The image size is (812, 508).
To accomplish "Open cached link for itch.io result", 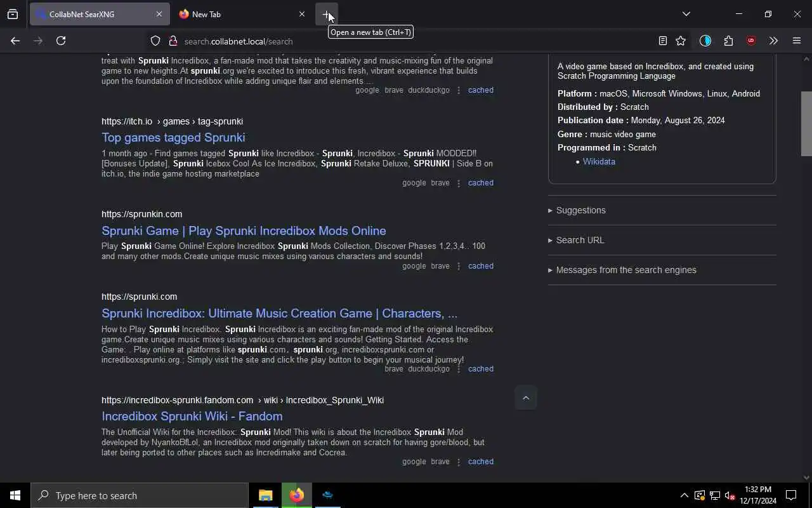I will (480, 183).
